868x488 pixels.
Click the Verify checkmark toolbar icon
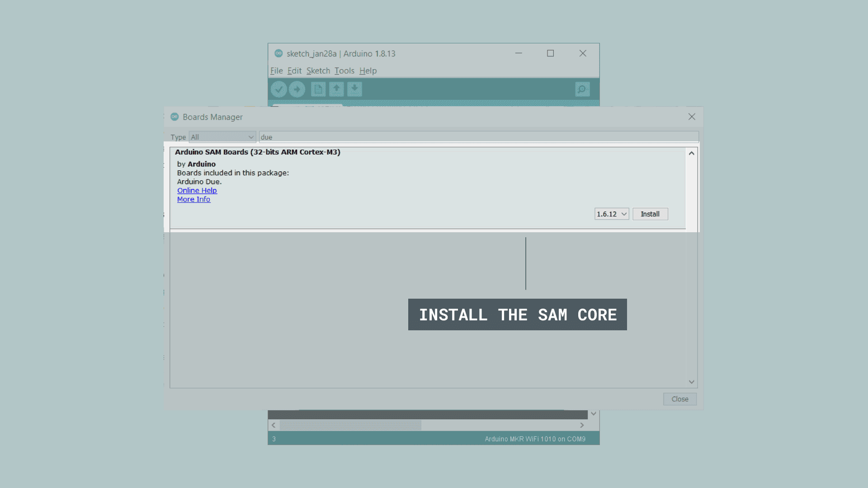[x=278, y=89]
